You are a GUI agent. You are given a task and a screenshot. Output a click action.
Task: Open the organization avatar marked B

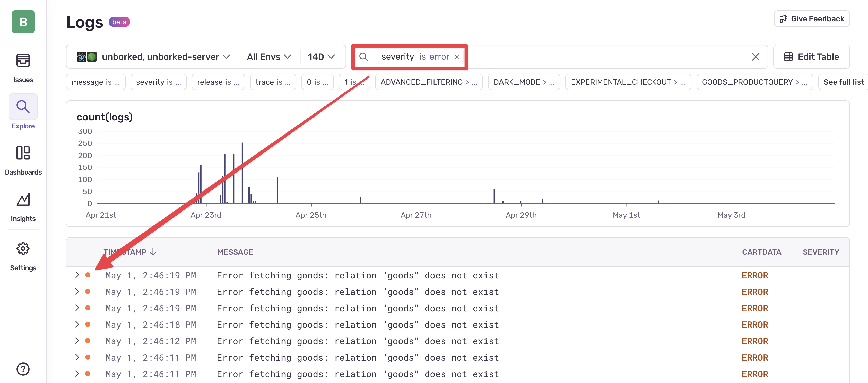23,22
